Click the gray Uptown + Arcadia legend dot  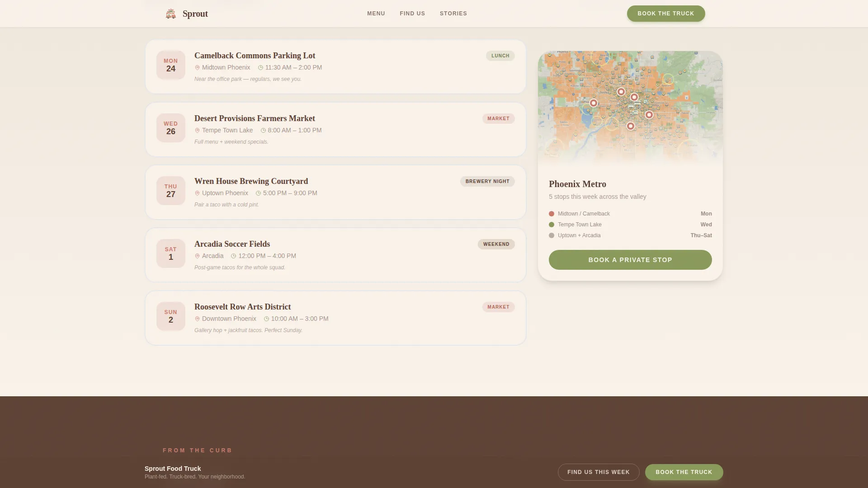click(x=552, y=235)
